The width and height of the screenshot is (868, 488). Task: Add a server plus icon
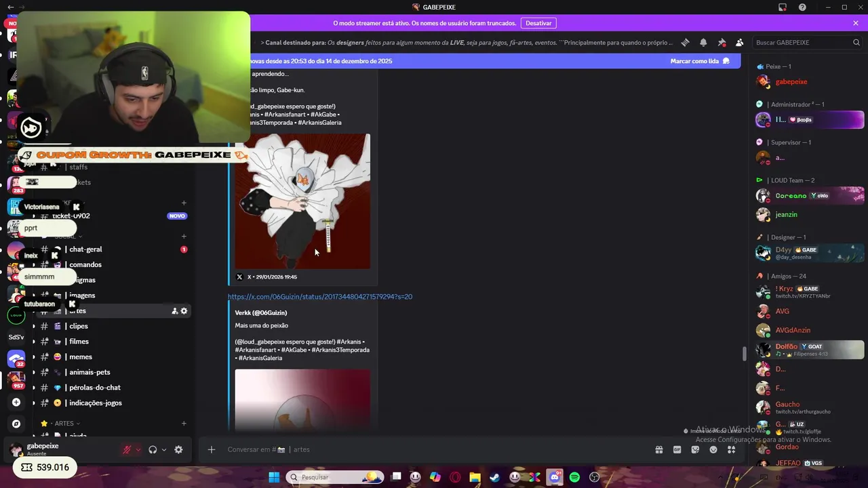pos(16,402)
